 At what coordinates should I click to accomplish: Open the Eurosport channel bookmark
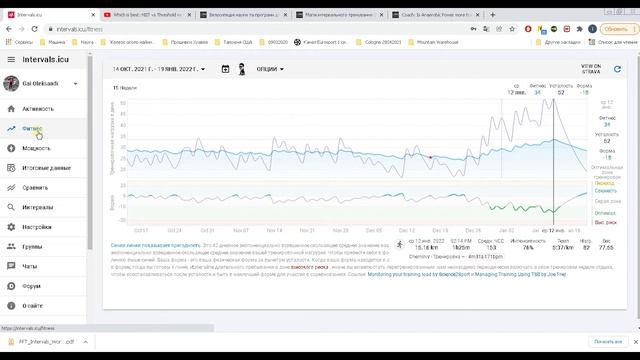click(x=320, y=42)
